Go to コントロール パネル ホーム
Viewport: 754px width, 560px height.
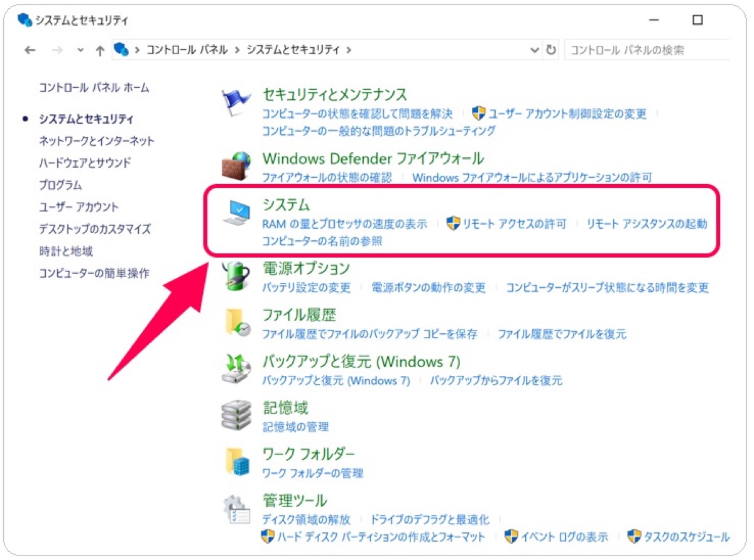(94, 87)
